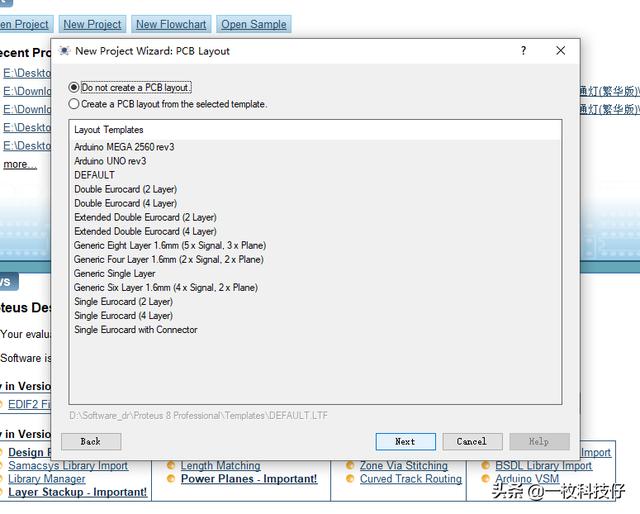Select Single Eurocard with Connector template

tap(136, 330)
